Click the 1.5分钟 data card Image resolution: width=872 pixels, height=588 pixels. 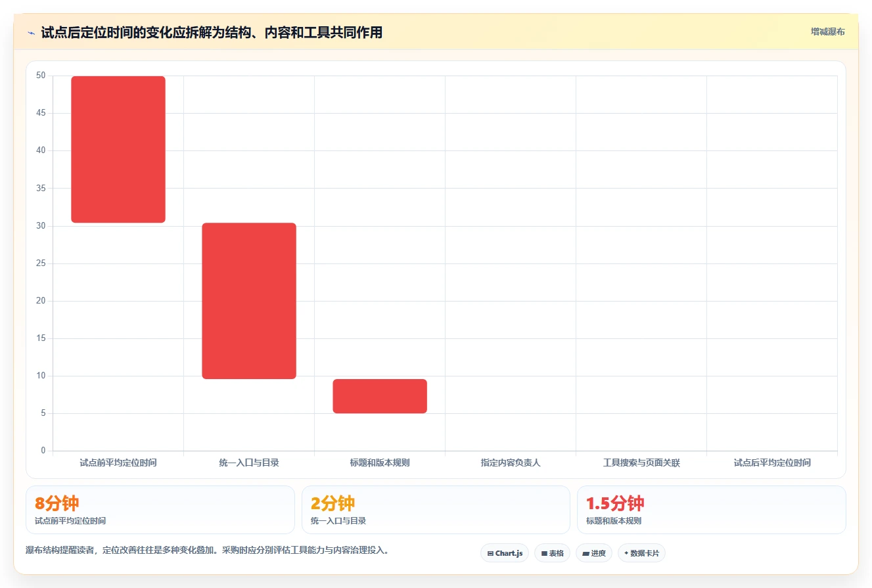tap(712, 510)
